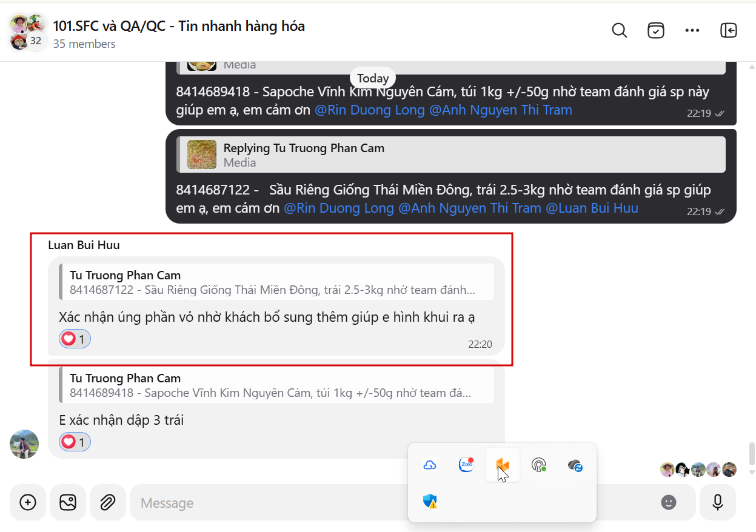
Task: Toggle the side panel icon in the header
Action: 729,30
